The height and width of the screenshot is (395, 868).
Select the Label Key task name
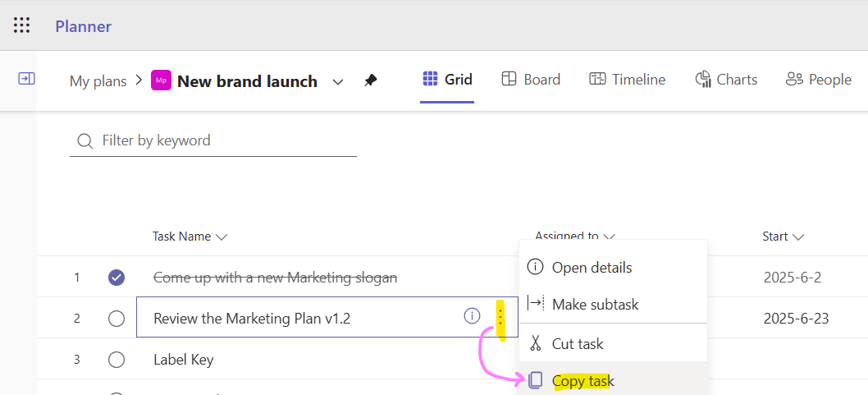tap(183, 360)
